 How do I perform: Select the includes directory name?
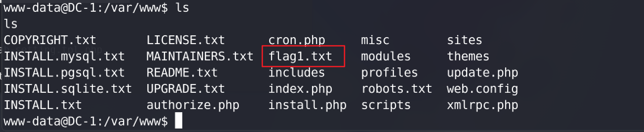(x=297, y=73)
